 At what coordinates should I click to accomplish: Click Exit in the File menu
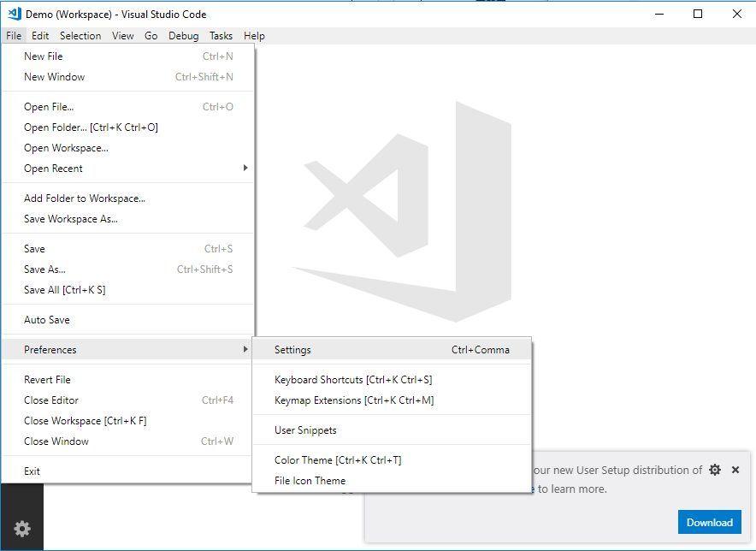click(x=128, y=471)
